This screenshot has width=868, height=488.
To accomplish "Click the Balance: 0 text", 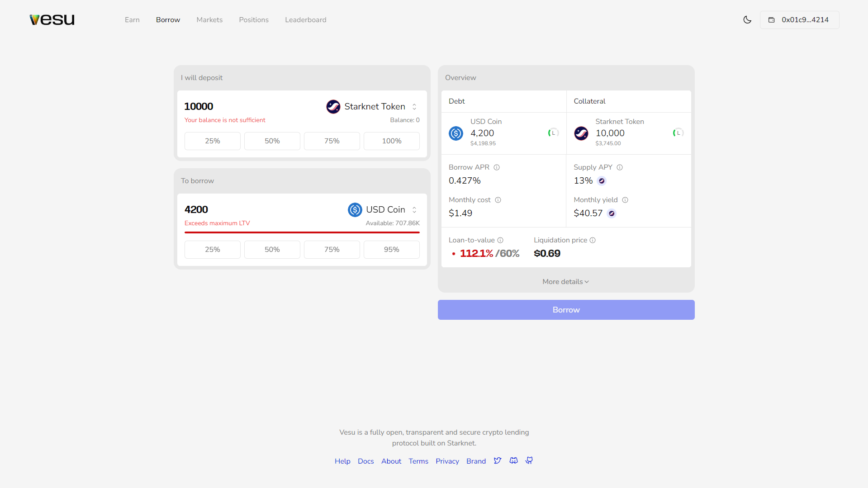I will point(405,120).
